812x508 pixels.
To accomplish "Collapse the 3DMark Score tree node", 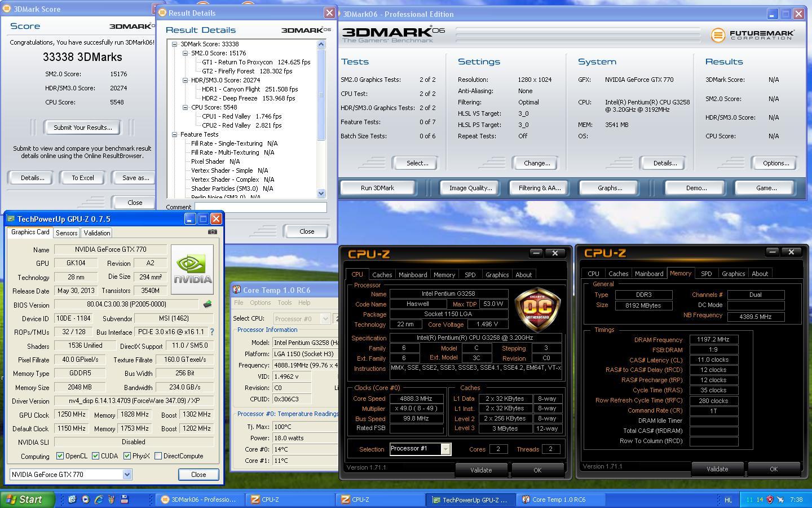I will pos(175,44).
